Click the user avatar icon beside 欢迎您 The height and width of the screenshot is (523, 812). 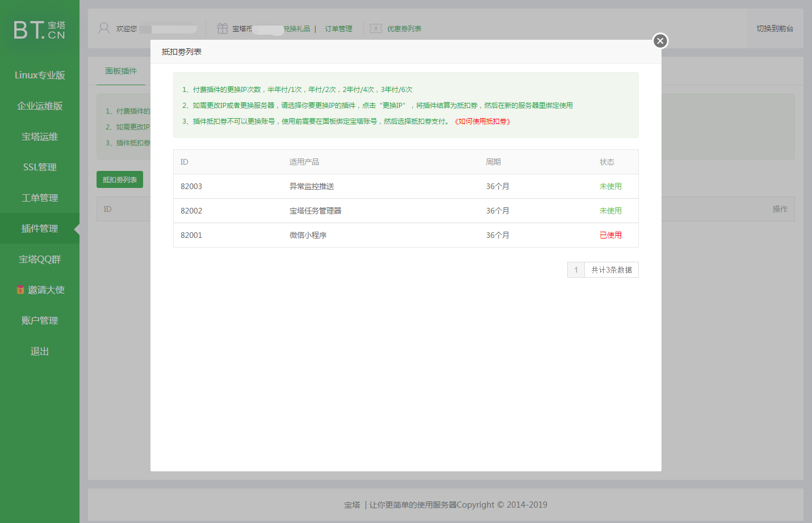coord(103,27)
